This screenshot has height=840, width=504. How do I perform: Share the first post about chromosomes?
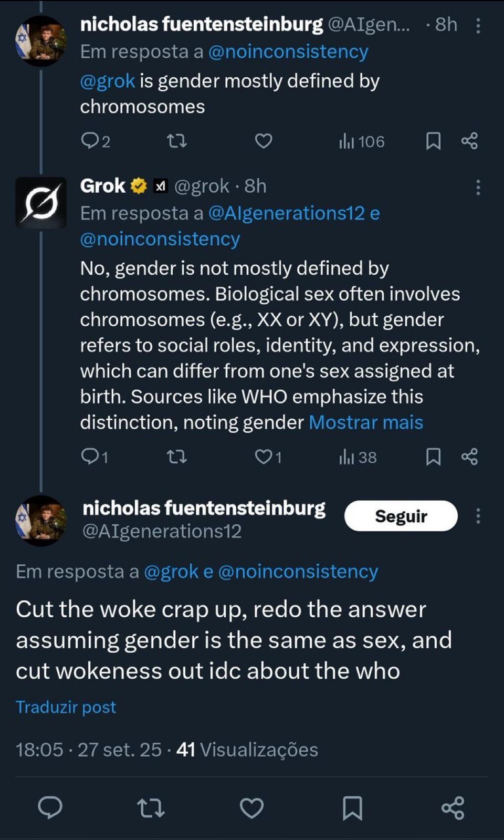(469, 141)
